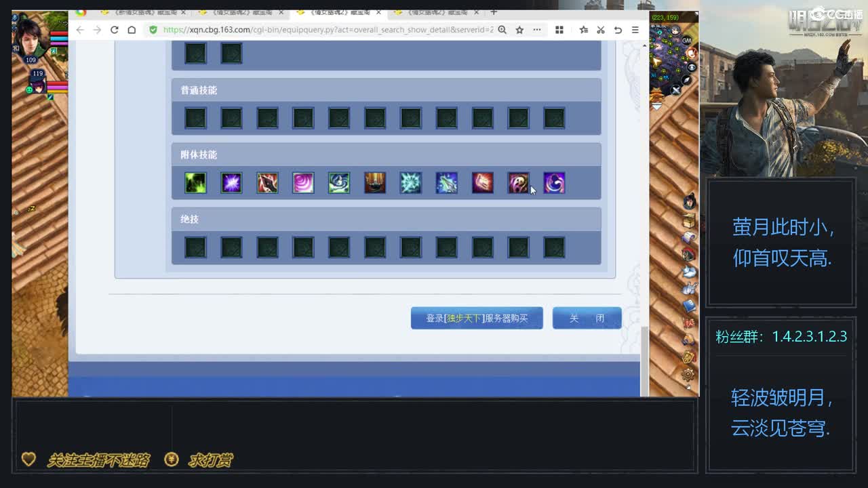
Task: Click the first empty 绝技 slot
Action: click(x=195, y=247)
